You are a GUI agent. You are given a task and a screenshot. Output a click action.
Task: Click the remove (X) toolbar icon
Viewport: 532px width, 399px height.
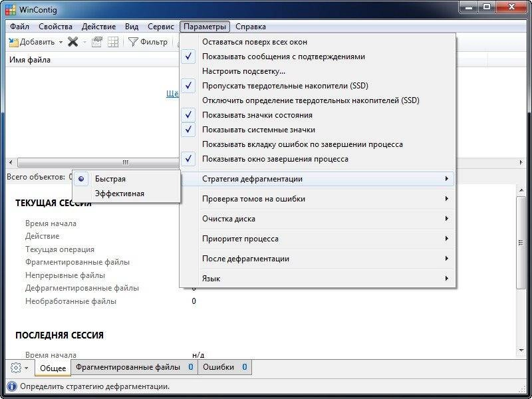point(73,42)
